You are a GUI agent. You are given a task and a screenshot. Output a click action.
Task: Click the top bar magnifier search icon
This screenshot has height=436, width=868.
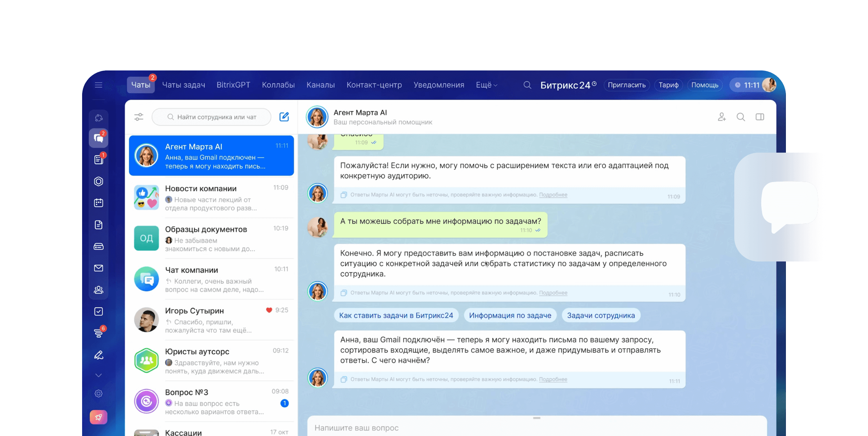(x=527, y=85)
